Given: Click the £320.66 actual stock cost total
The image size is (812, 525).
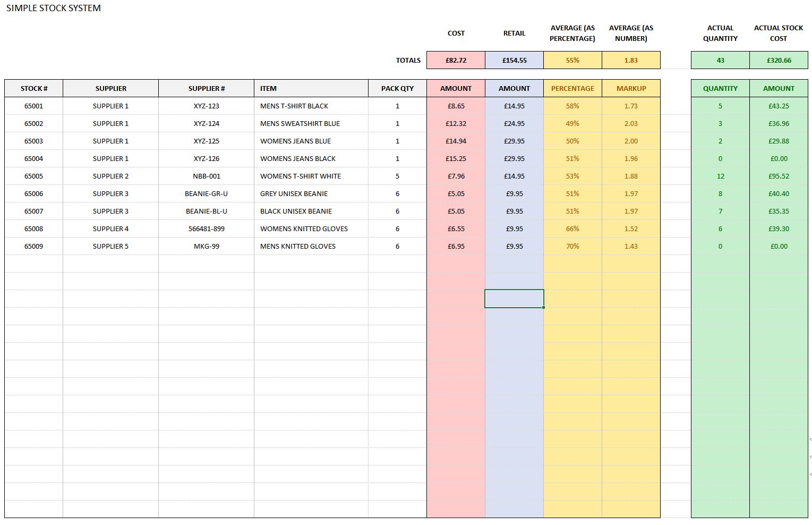Looking at the screenshot, I should point(779,60).
